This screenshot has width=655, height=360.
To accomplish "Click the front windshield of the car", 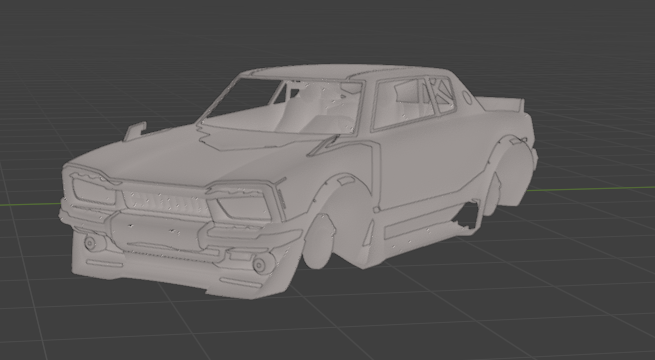I will pyautogui.click(x=280, y=106).
